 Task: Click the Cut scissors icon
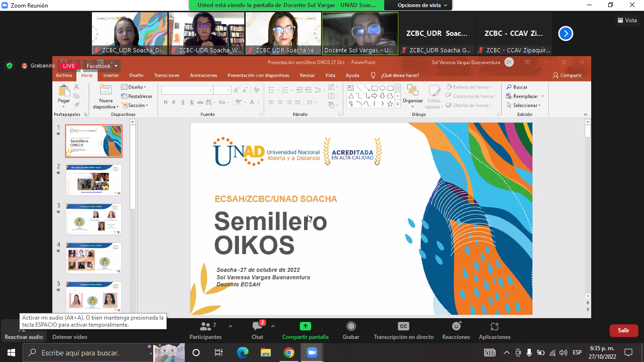pyautogui.click(x=76, y=87)
